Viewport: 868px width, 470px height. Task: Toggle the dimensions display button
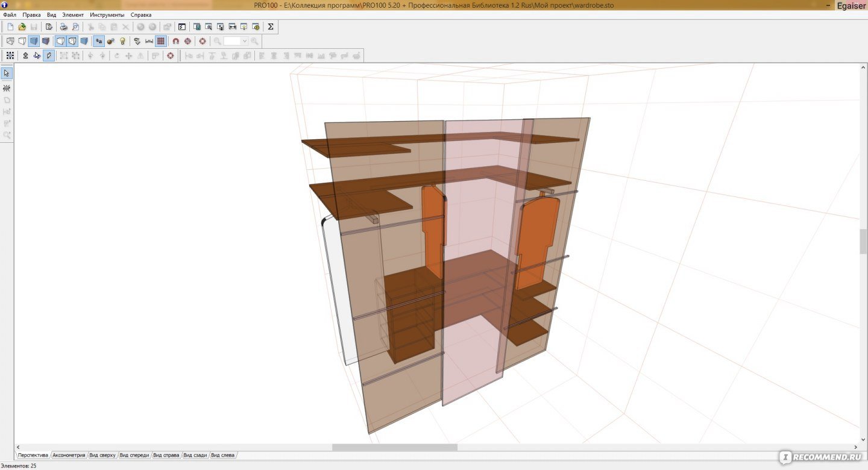149,41
